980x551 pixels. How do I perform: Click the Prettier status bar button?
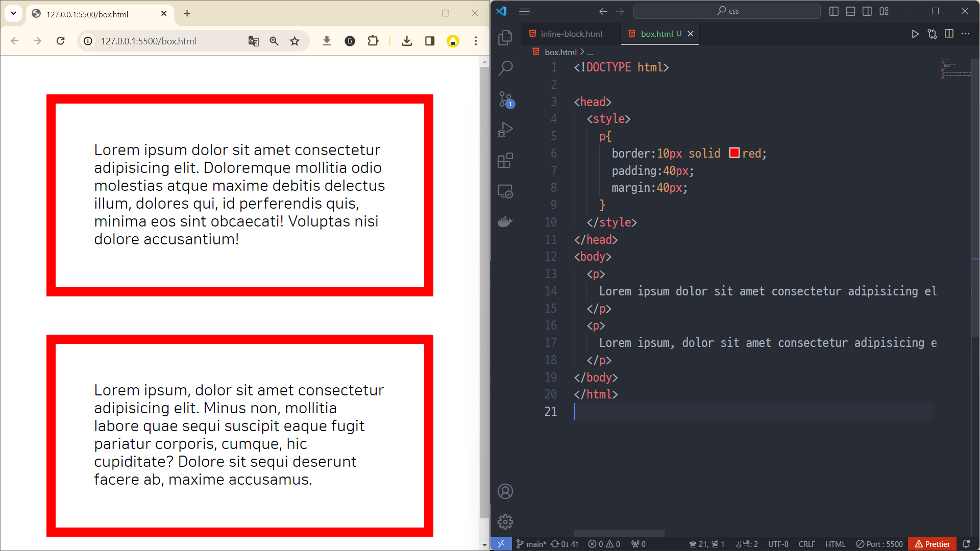[x=932, y=544]
